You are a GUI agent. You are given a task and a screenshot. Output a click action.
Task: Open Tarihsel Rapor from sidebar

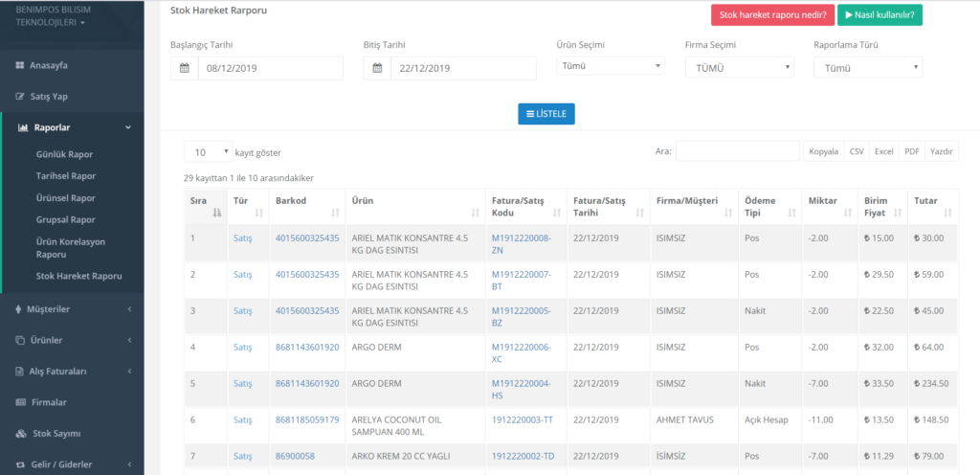66,176
